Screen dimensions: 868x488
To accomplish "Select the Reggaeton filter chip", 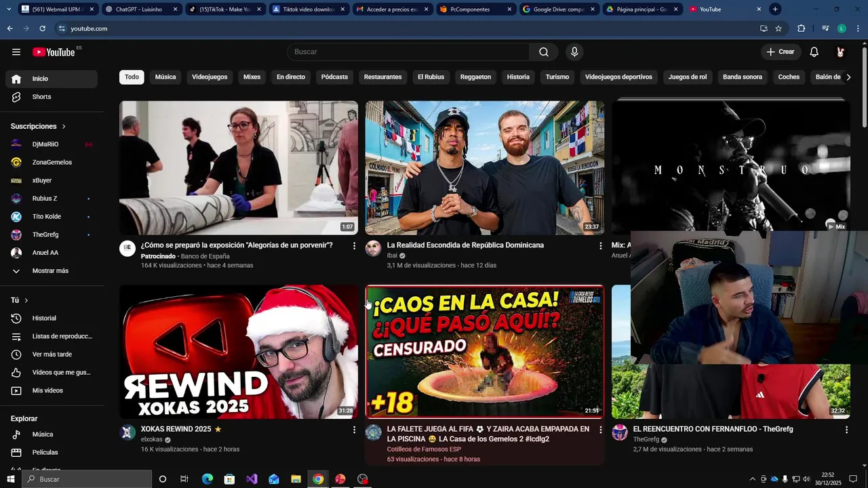I will coord(475,77).
